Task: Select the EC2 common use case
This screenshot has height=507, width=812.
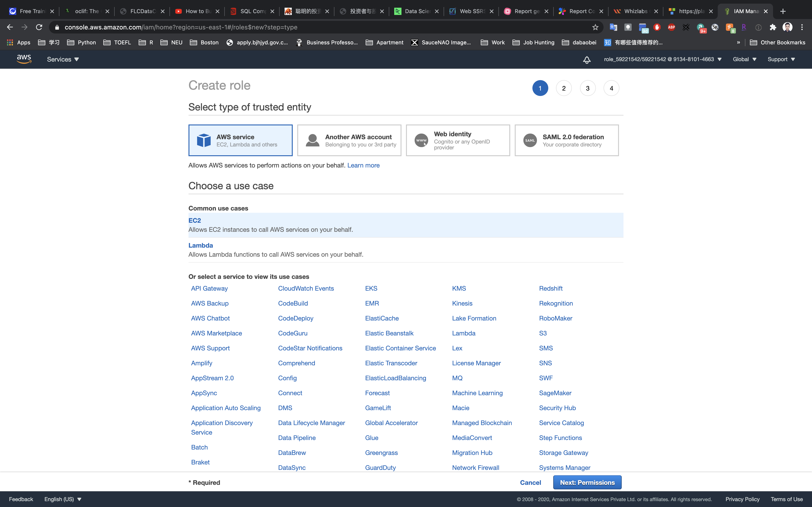Action: (195, 220)
